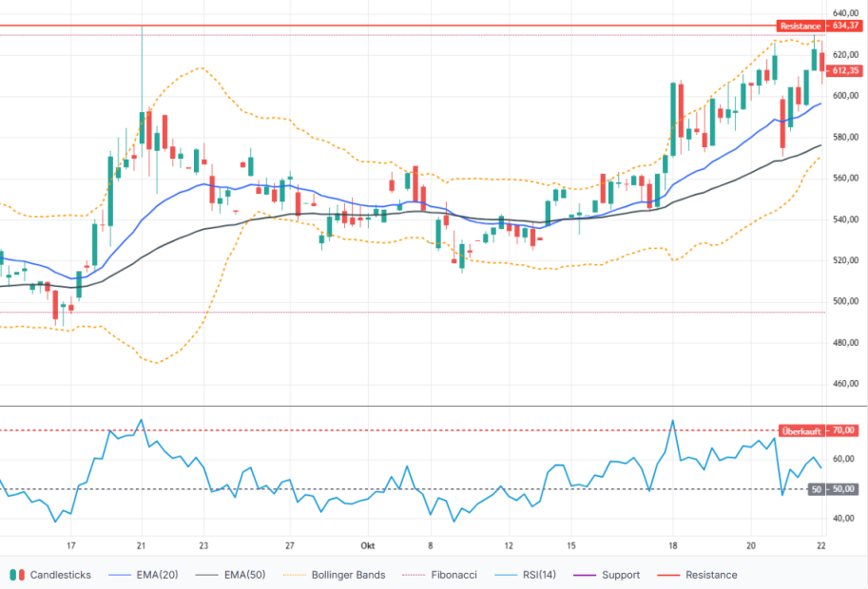The width and height of the screenshot is (868, 589).
Task: Click the Überkauft tag on the RSI panel
Action: (801, 431)
